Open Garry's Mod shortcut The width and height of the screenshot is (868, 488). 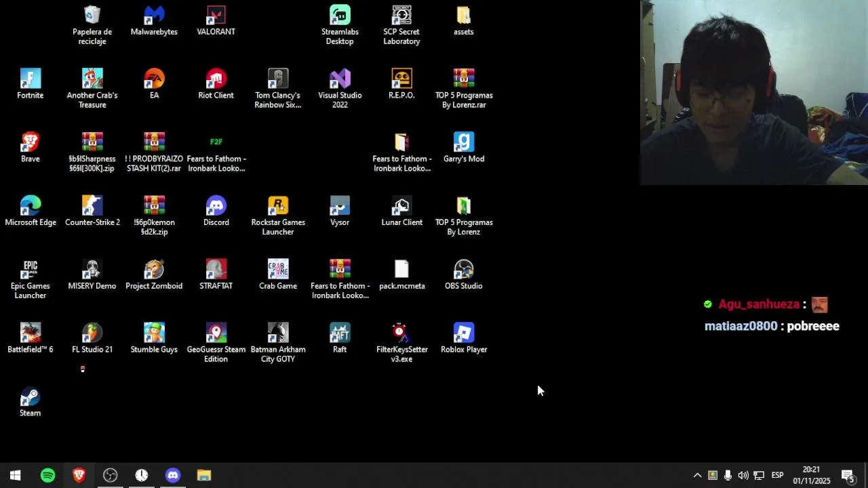pyautogui.click(x=464, y=148)
